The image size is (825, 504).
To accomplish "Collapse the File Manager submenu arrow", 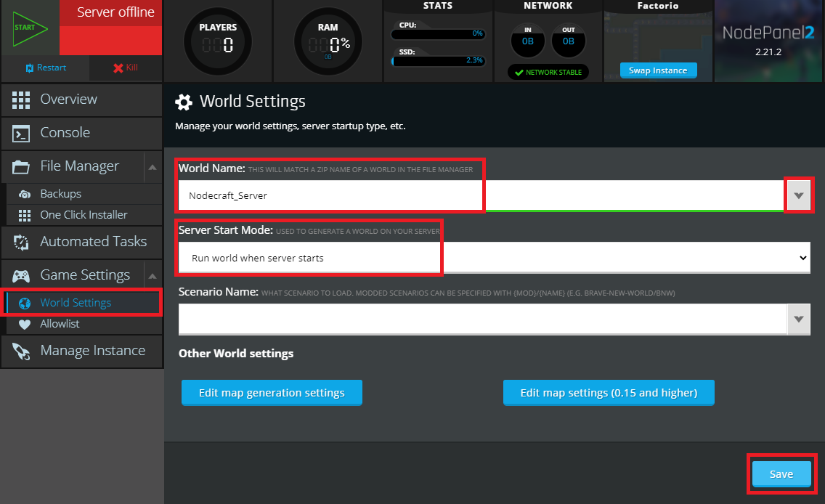I will pyautogui.click(x=153, y=167).
